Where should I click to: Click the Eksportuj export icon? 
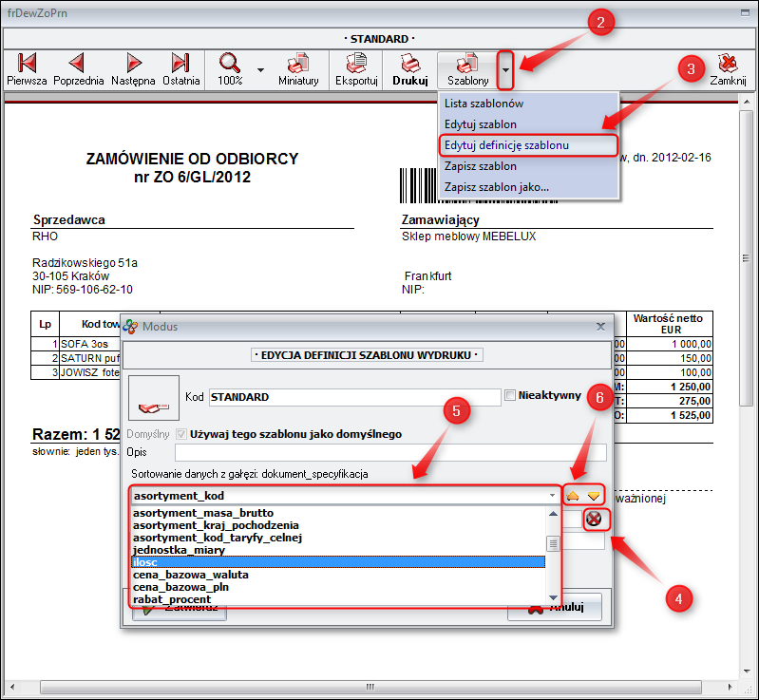pos(356,69)
